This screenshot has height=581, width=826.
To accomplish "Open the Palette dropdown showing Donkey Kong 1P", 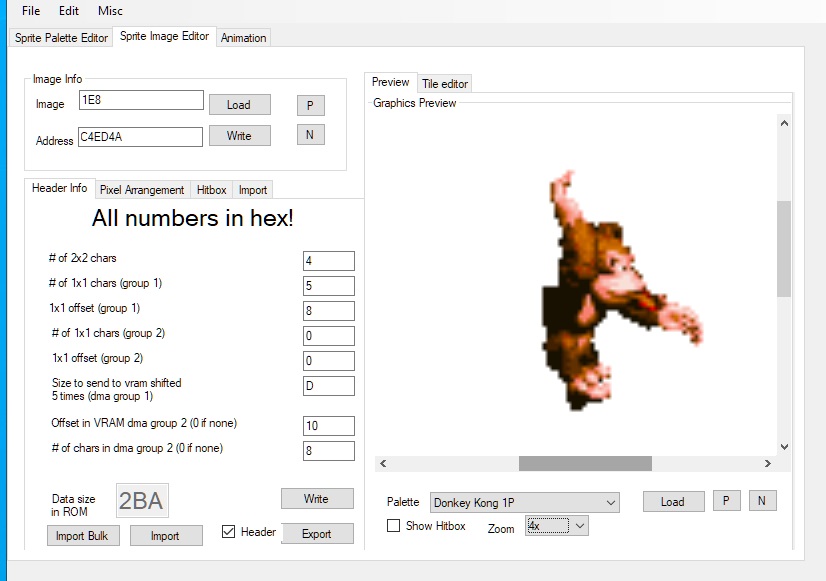I will point(524,502).
